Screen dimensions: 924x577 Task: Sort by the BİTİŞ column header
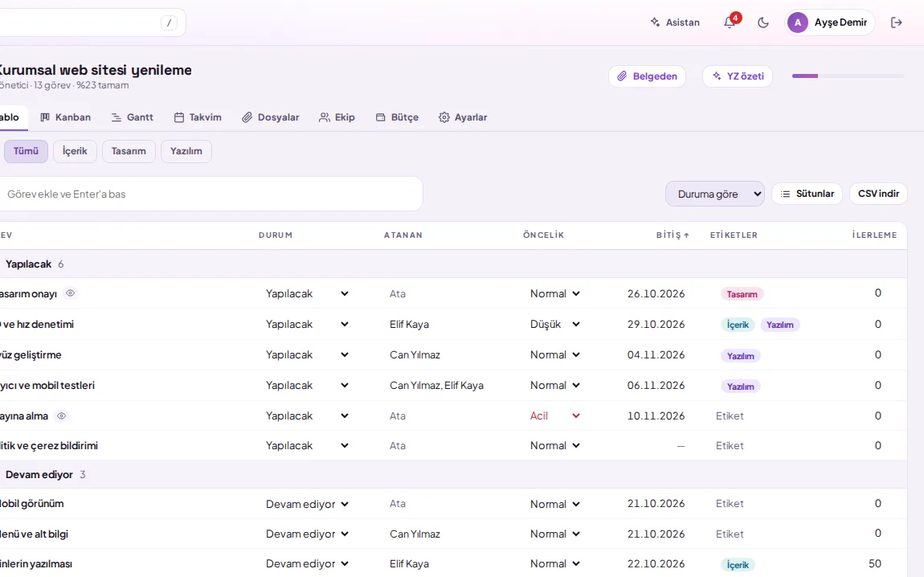[x=673, y=235]
